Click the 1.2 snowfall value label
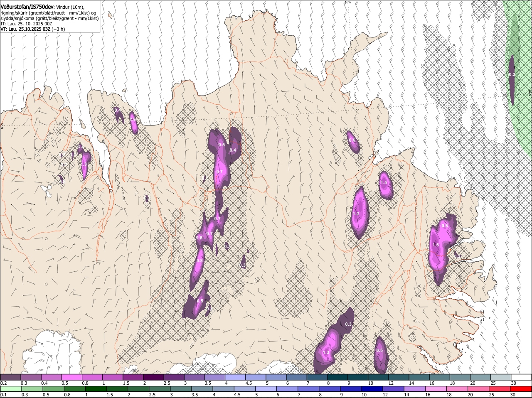 356,214
